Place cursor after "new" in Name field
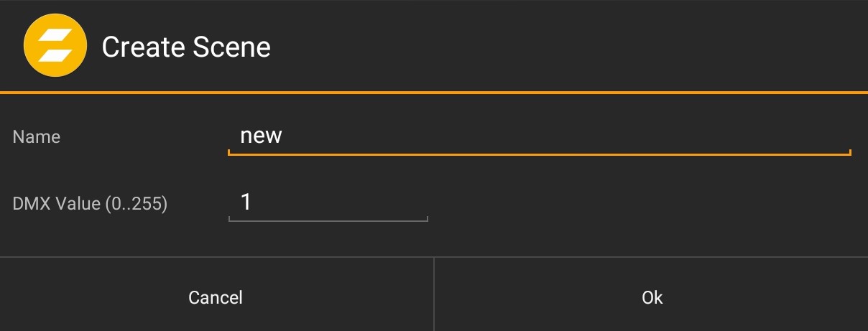The width and height of the screenshot is (868, 331). tap(285, 136)
